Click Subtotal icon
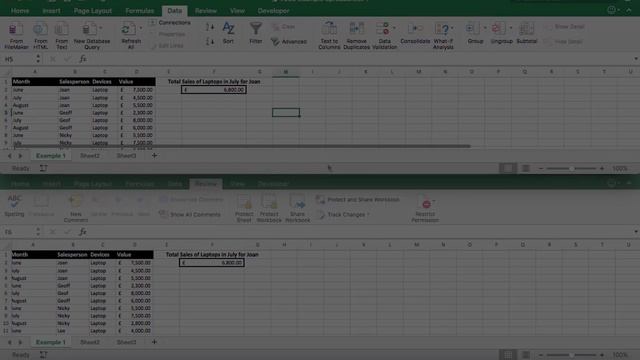 (x=527, y=33)
